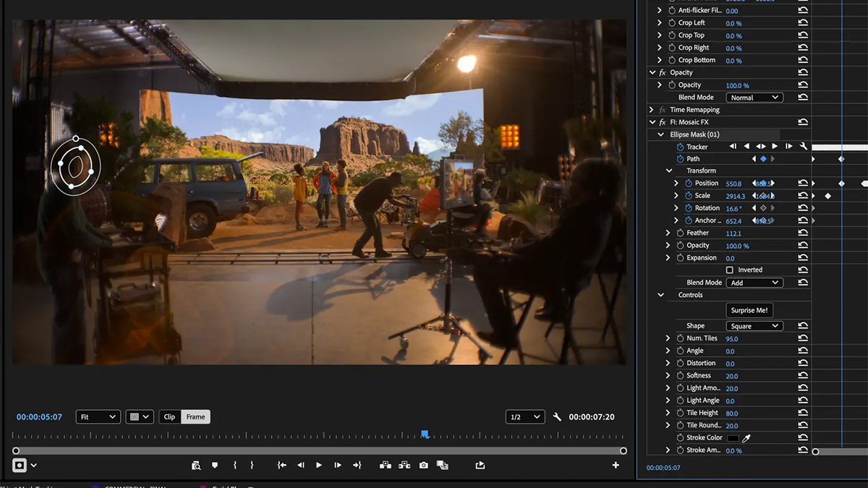Click the Stroke Color eyedropper

point(746,438)
